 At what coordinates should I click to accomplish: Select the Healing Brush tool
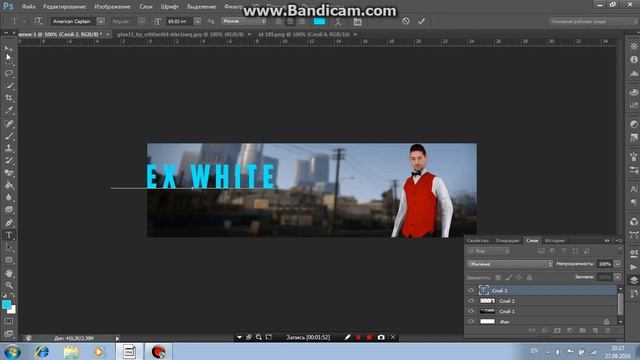tap(9, 123)
